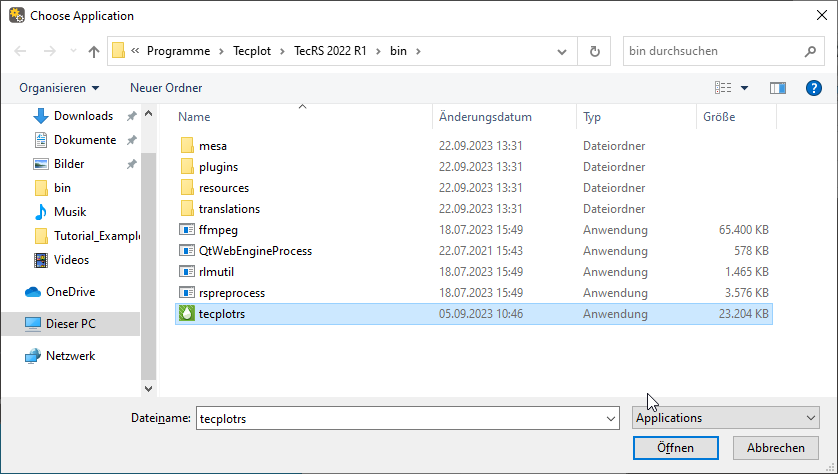Click Tecplot in the breadcrumb path

[x=252, y=51]
